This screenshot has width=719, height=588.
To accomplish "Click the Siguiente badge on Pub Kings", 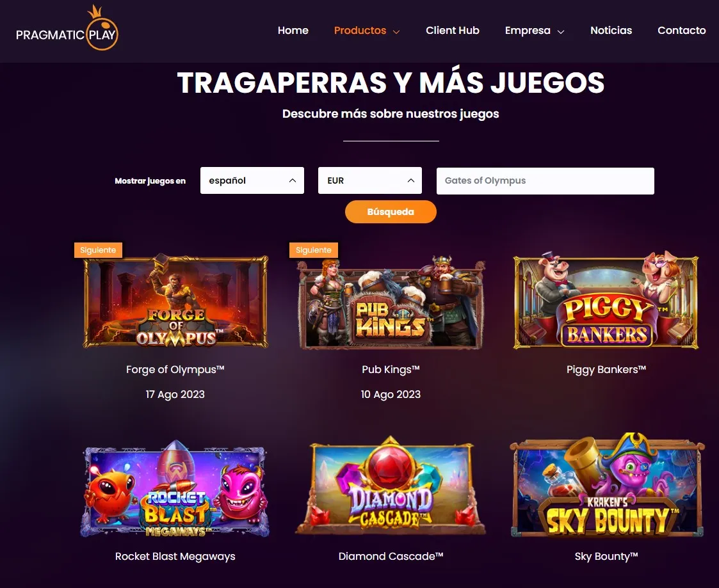I will (314, 250).
